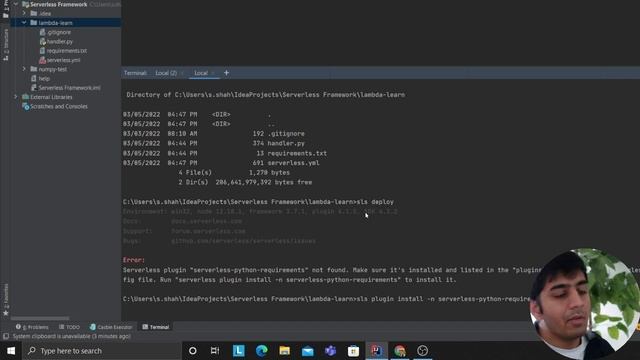Expand the External Libraries node arrow
This screenshot has width=640, height=360.
(x=16, y=97)
